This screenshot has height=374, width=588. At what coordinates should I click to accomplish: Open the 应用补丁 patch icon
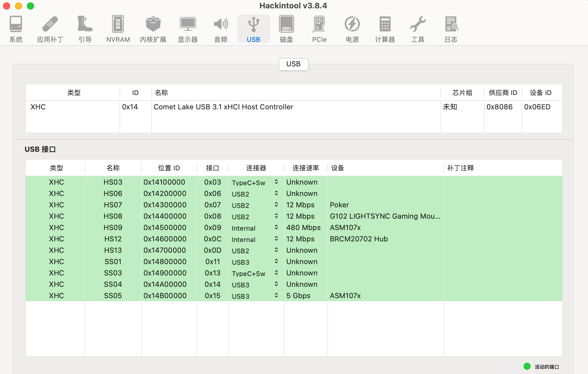click(50, 29)
